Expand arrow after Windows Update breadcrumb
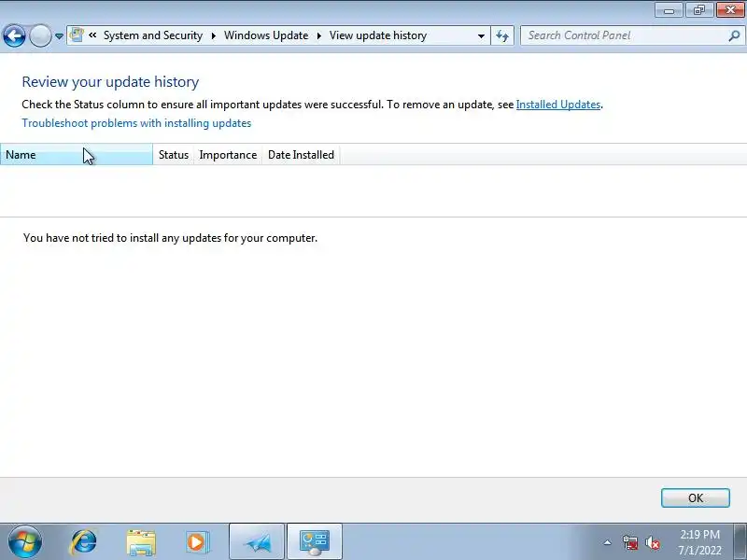 point(318,35)
